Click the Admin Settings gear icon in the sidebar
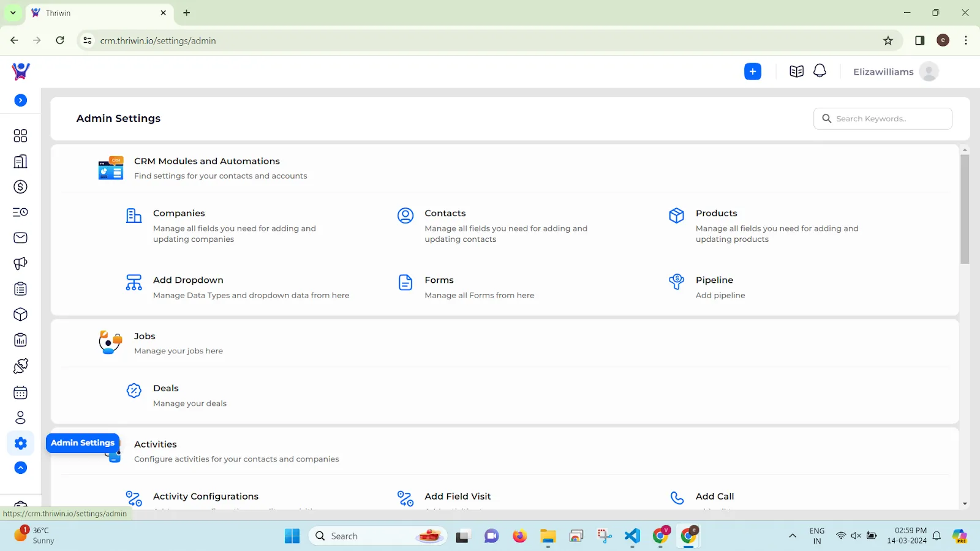Viewport: 980px width, 551px height. click(x=21, y=443)
